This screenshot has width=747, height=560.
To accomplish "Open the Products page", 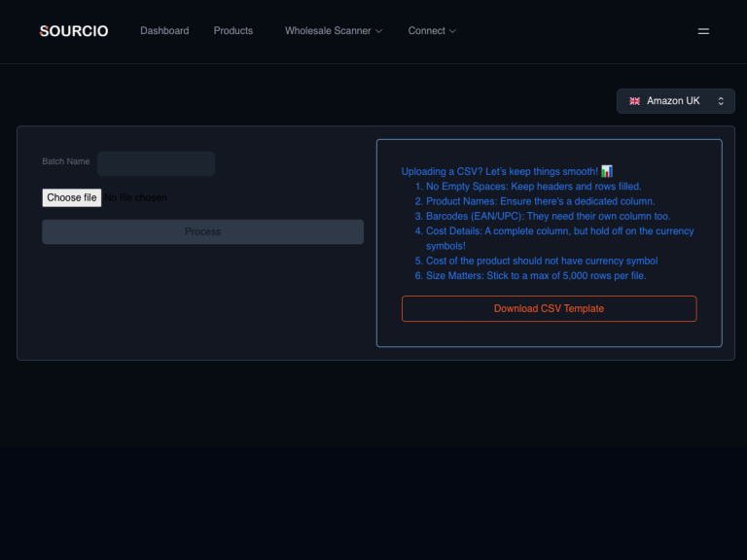I will click(x=233, y=31).
